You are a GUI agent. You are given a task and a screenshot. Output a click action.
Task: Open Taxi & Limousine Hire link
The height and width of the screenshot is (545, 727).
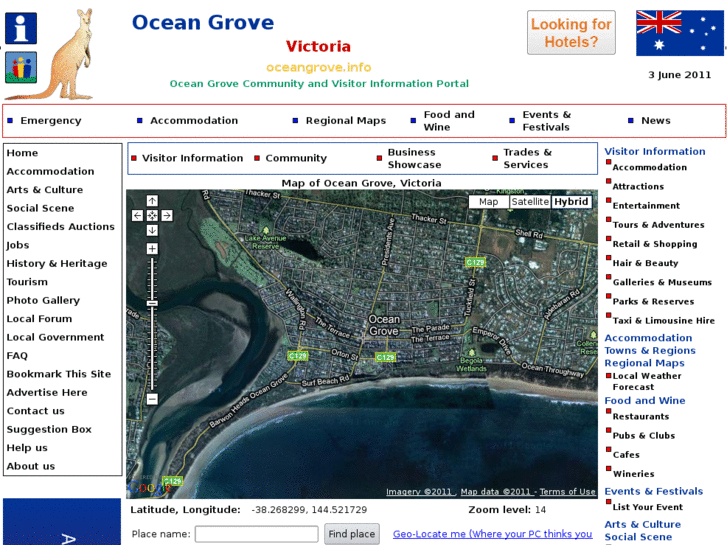point(663,321)
